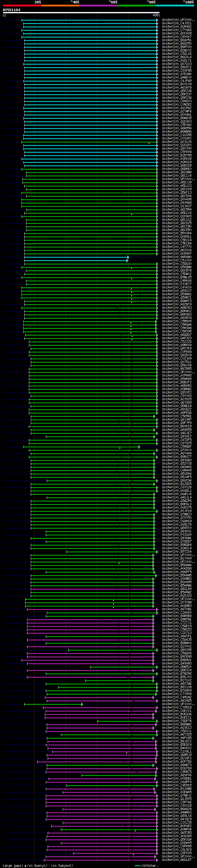Open hit UniRef100_C7YUE6
Screen dimensions: 197x868
coord(177,30)
